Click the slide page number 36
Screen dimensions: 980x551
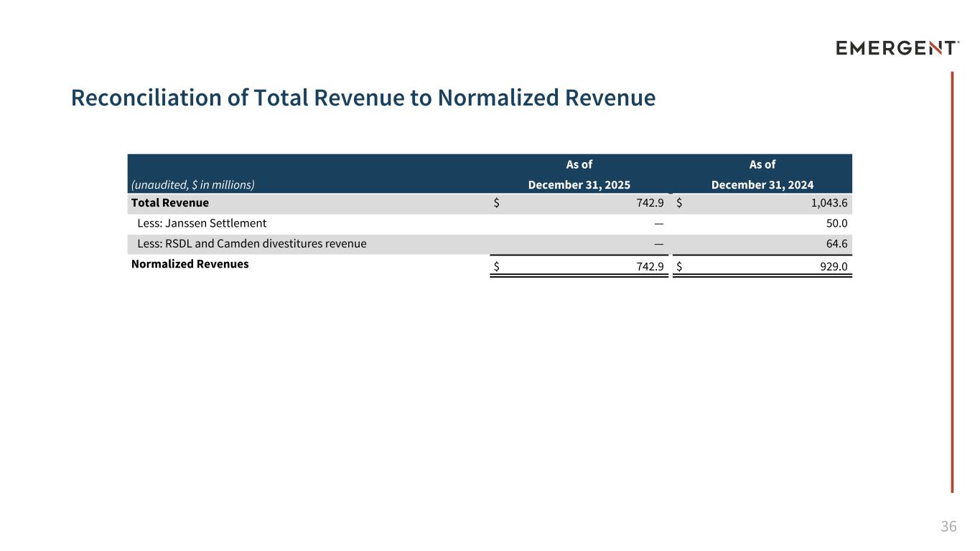coord(948,527)
